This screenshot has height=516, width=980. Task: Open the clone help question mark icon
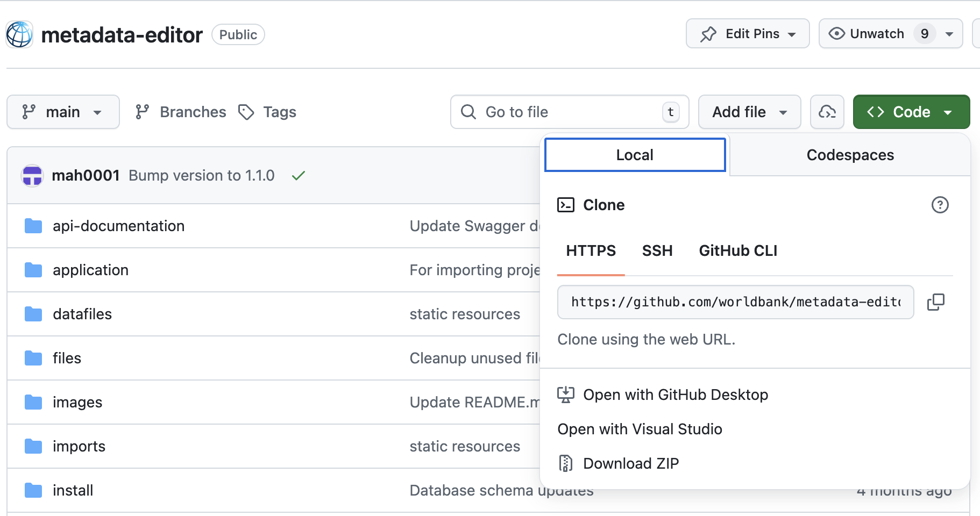(940, 205)
